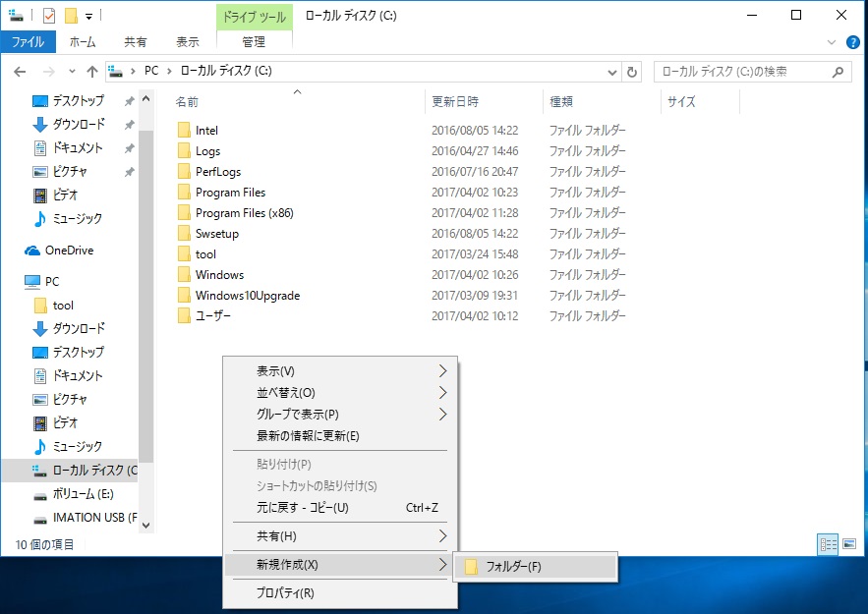Open the Program Files (x86) folder
The width and height of the screenshot is (868, 614).
coord(244,213)
